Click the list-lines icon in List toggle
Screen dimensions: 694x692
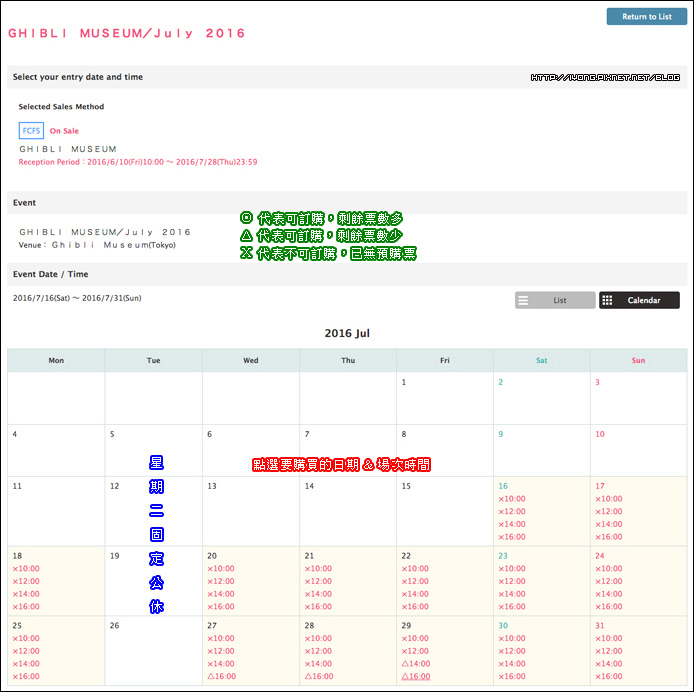coord(523,300)
